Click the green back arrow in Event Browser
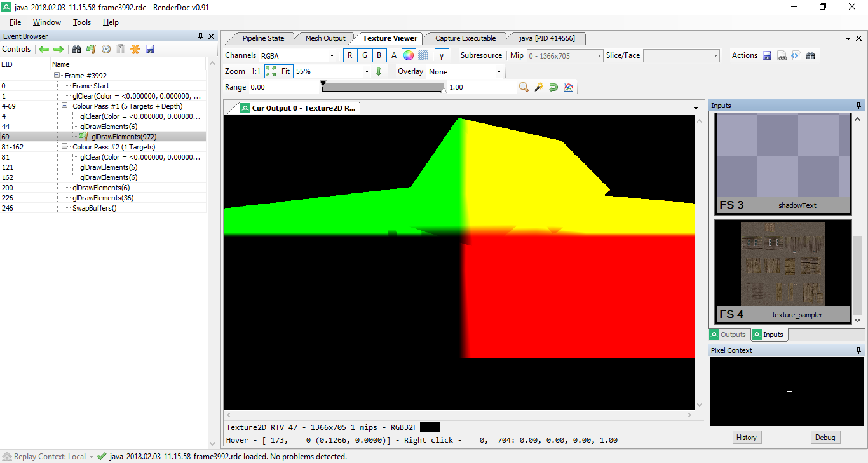Image resolution: width=868 pixels, height=463 pixels. coord(44,49)
